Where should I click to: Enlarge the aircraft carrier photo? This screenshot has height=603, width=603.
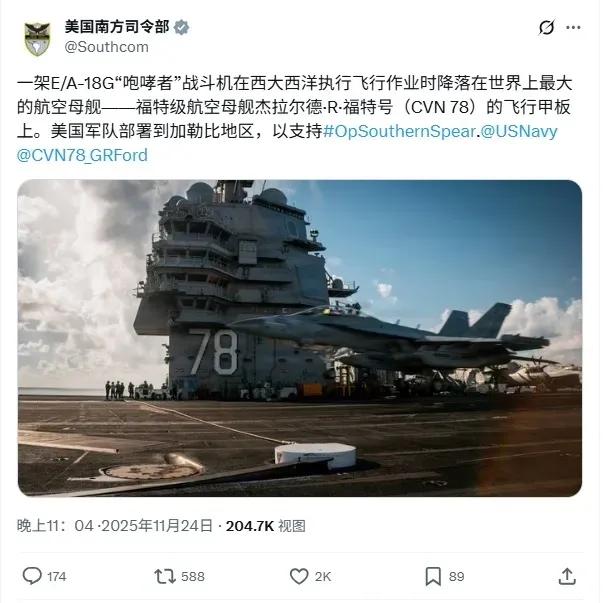pos(300,338)
